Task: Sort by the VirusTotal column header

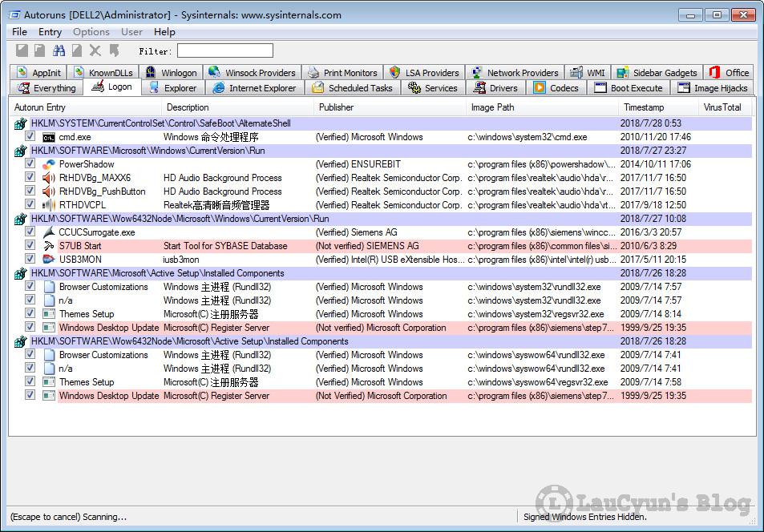Action: coord(726,107)
